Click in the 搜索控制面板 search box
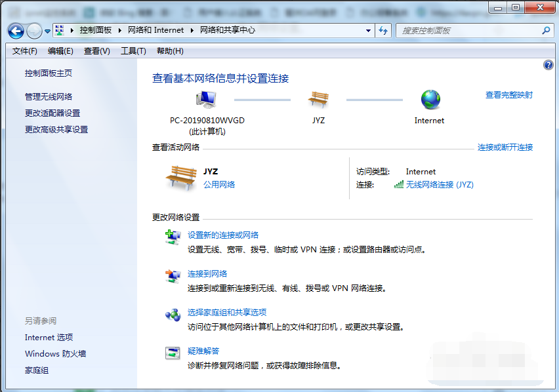The image size is (559, 392). click(469, 31)
